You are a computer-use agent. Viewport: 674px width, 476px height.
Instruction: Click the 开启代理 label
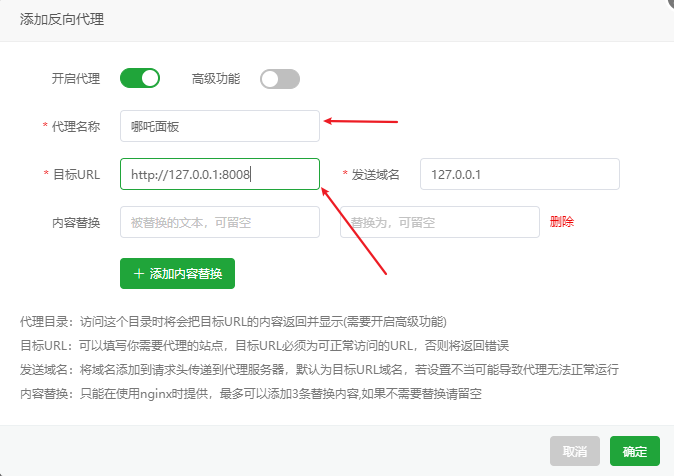pyautogui.click(x=76, y=79)
